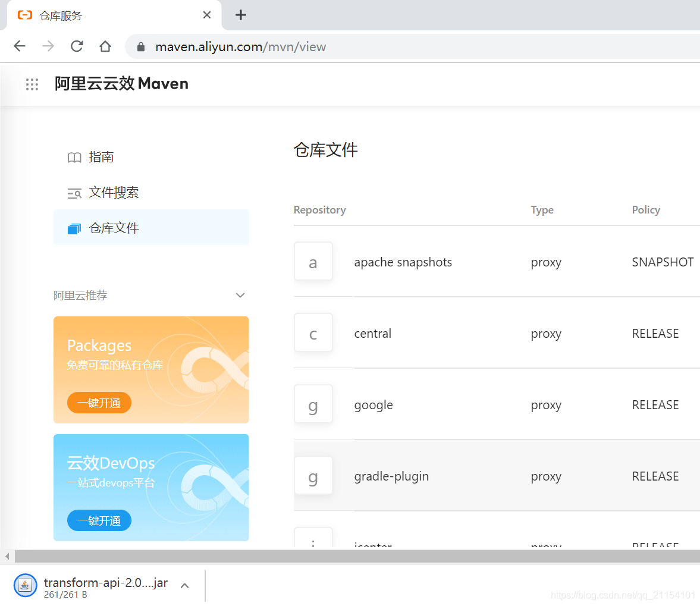The image size is (700, 606).
Task: Open the 文件搜索 menu item
Action: 151,193
